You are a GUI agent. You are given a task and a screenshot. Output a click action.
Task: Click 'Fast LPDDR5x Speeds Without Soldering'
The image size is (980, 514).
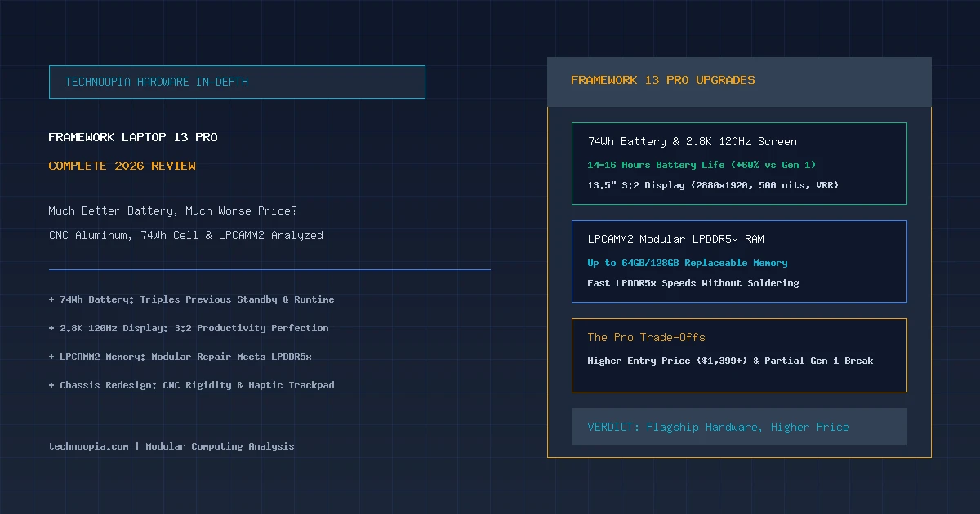point(693,283)
